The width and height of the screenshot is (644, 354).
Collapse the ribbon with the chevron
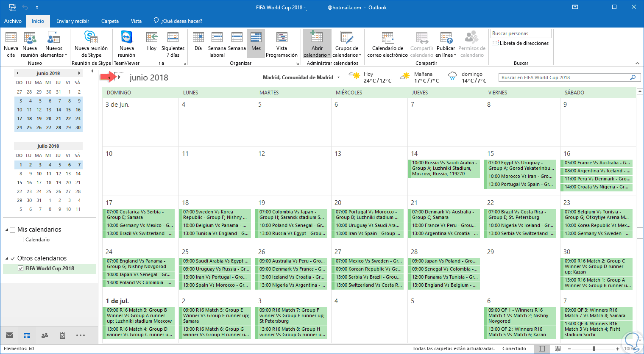[637, 63]
